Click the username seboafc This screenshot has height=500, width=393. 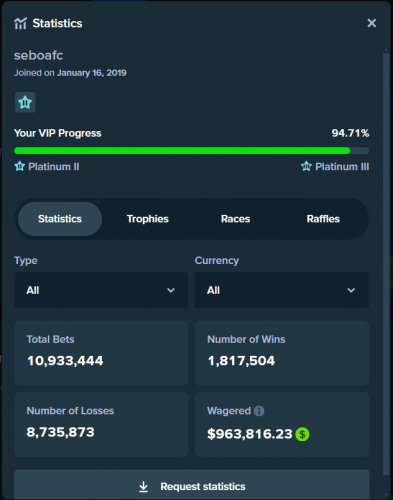pos(38,55)
